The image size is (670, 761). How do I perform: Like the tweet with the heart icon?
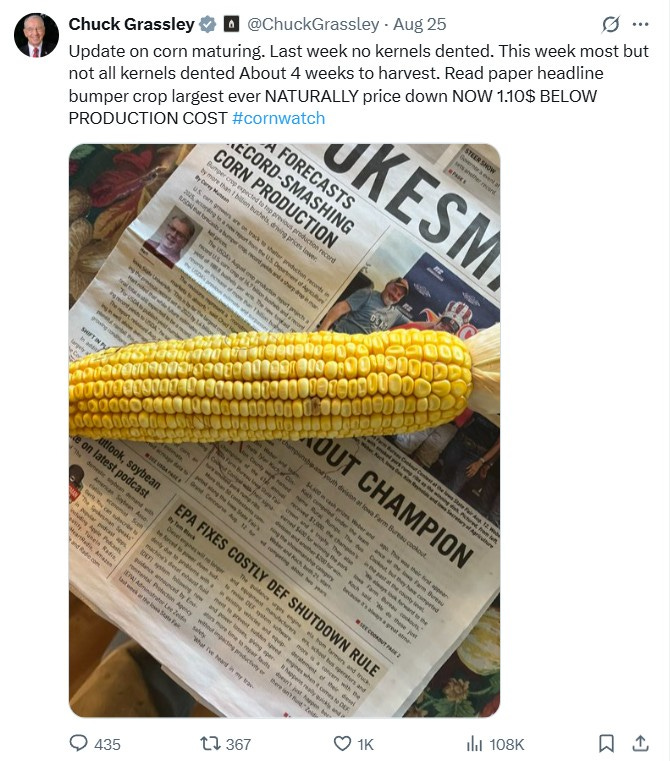[x=342, y=744]
